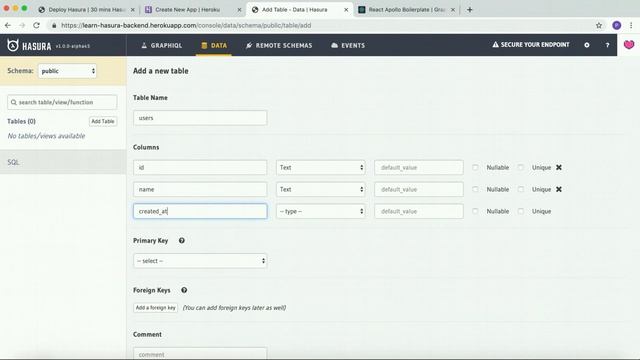Click the padlock site info icon
Image resolution: width=640 pixels, height=360 pixels.
point(54,25)
